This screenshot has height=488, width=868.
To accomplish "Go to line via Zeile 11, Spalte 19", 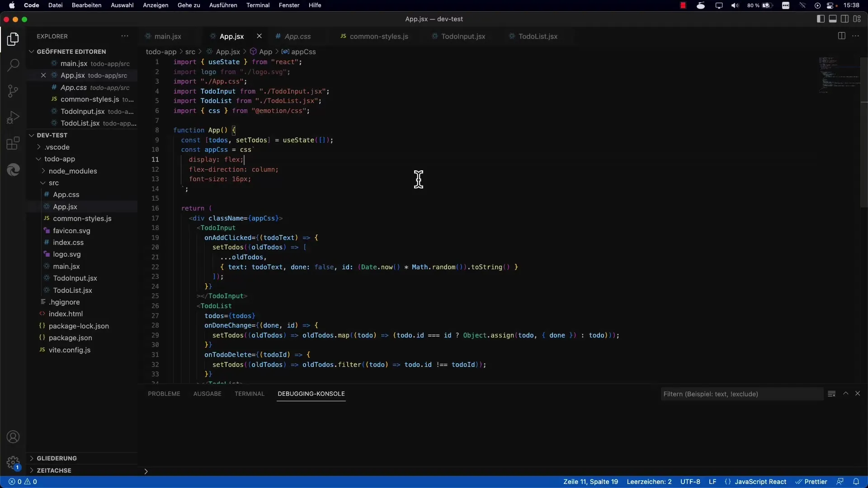I will point(590,482).
